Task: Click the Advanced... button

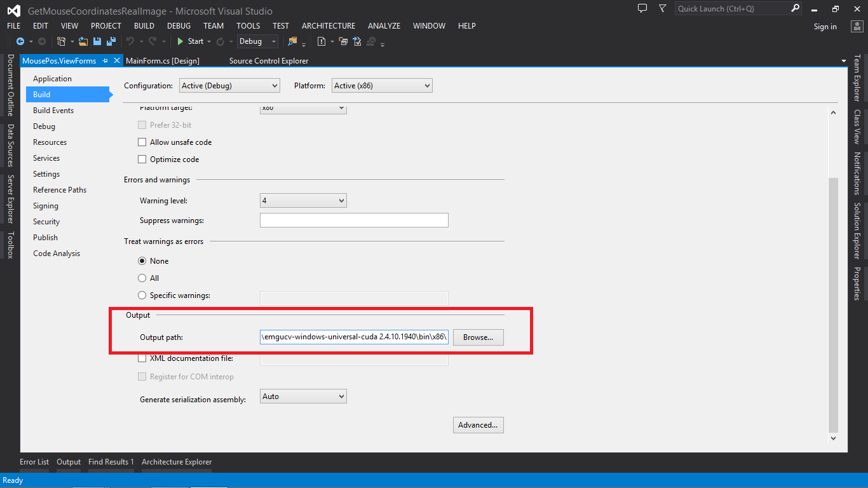Action: click(x=478, y=425)
